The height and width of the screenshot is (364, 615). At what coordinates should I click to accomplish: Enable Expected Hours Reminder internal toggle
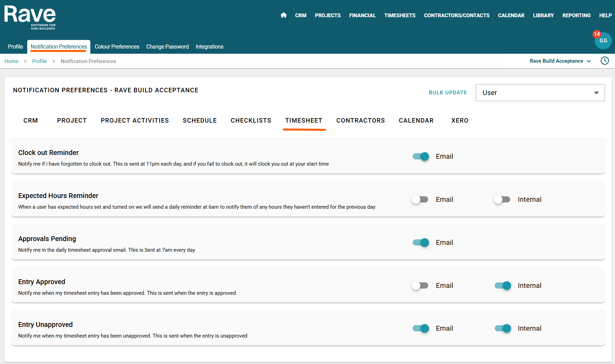point(502,199)
